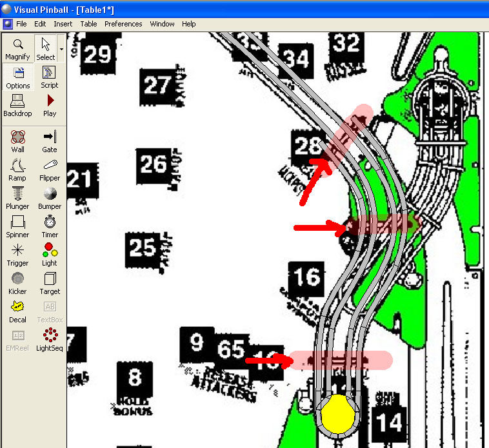Select the Kicker tool
489x448 pixels.
point(17,282)
